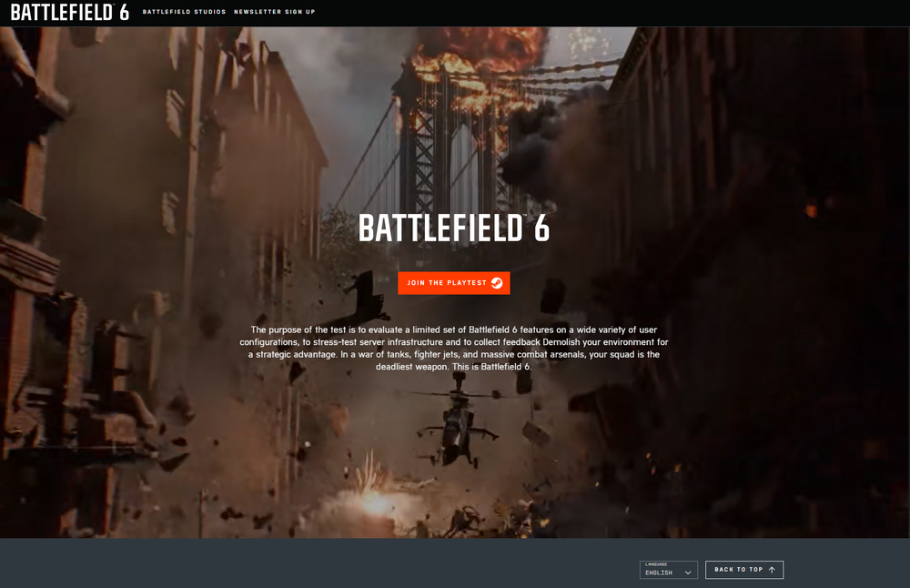Hit the Back to Top button text

coord(738,570)
